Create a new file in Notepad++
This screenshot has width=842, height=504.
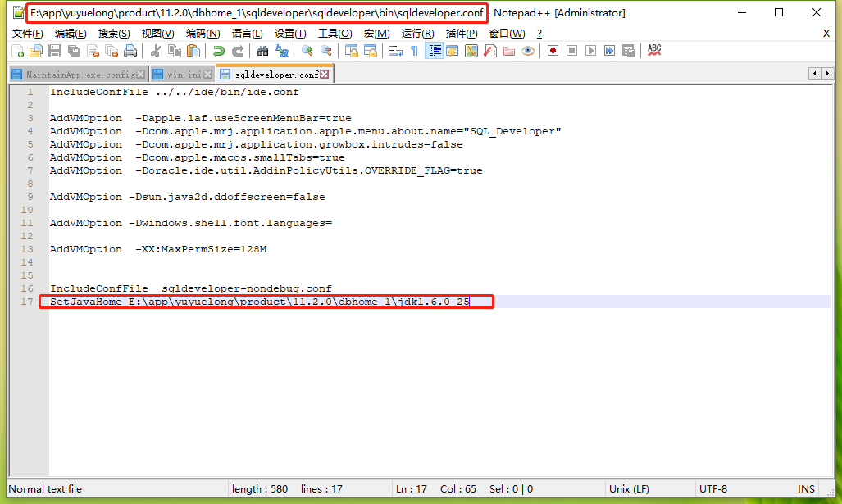[17, 50]
